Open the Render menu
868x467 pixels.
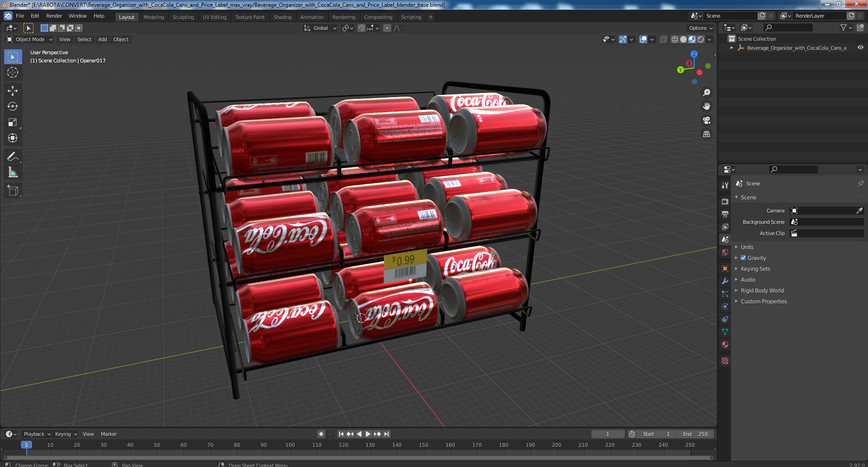54,16
